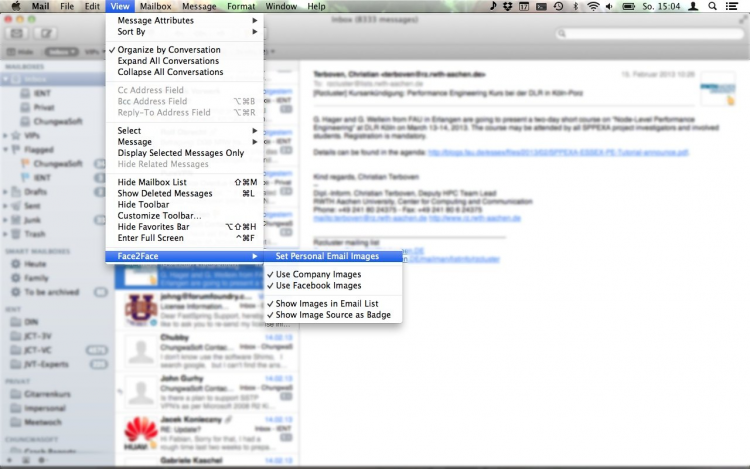Image resolution: width=750 pixels, height=469 pixels.
Task: Toggle Show Image Source as Badge
Action: coord(333,315)
